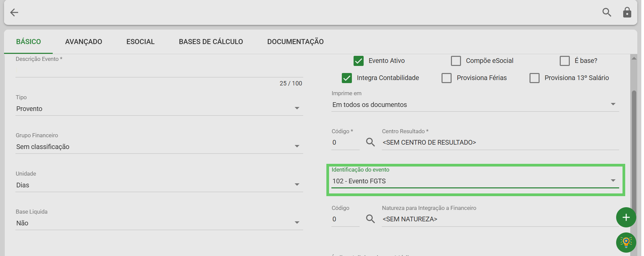Uncheck the Evento Ativo checkbox
This screenshot has width=644, height=256.
[359, 61]
